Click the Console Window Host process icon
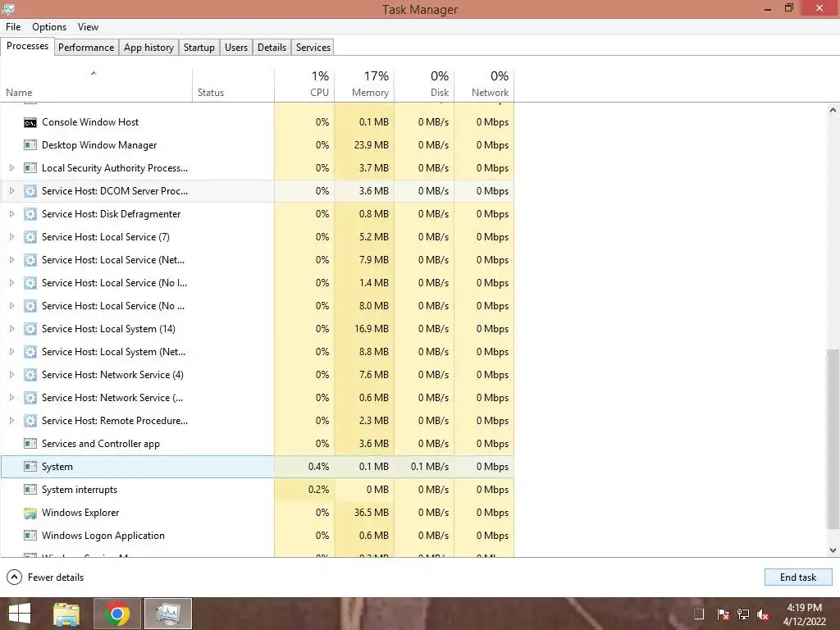 30,123
